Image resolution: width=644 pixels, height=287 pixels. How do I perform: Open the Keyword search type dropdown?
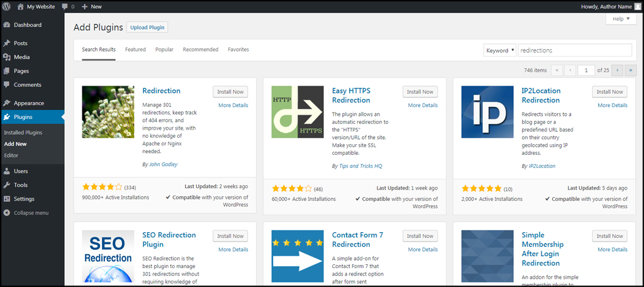point(500,50)
